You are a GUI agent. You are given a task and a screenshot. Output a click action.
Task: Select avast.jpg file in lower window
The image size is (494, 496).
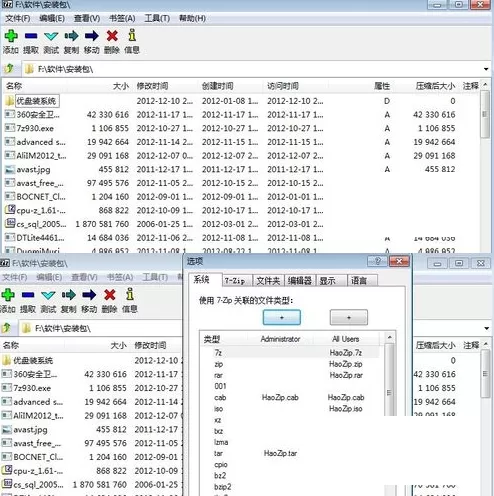click(25, 430)
